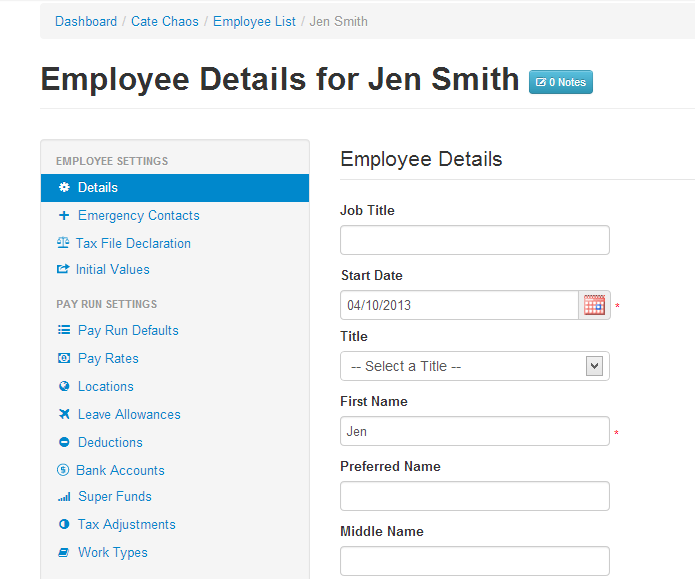The height and width of the screenshot is (579, 695).
Task: Click the Preferred Name text box
Action: (475, 496)
